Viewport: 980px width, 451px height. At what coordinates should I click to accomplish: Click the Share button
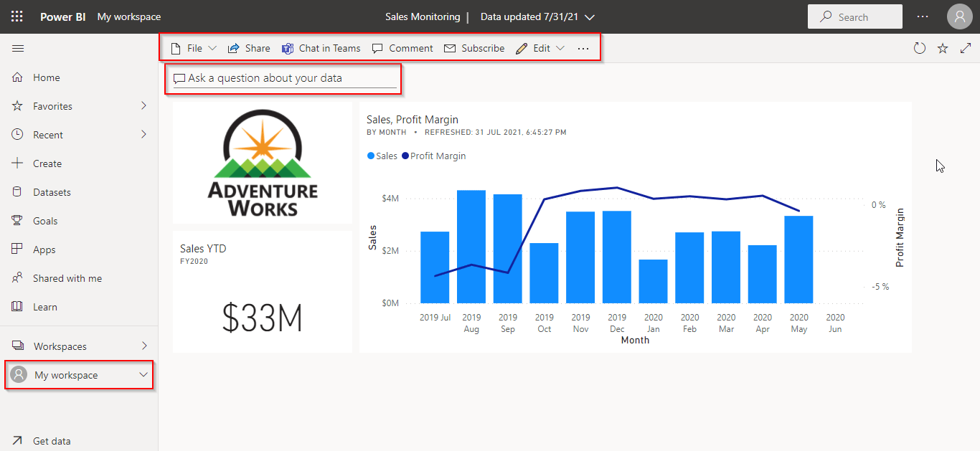click(249, 49)
